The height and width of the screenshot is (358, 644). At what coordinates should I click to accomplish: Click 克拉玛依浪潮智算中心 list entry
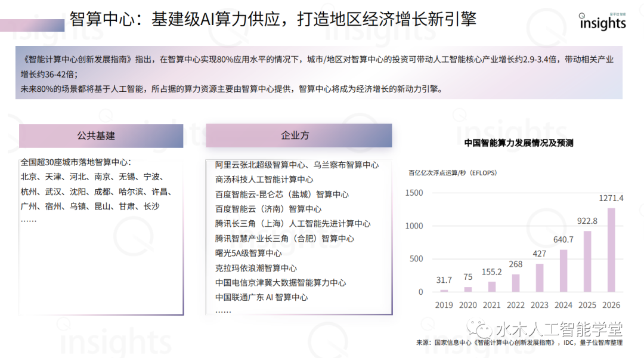coord(256,268)
